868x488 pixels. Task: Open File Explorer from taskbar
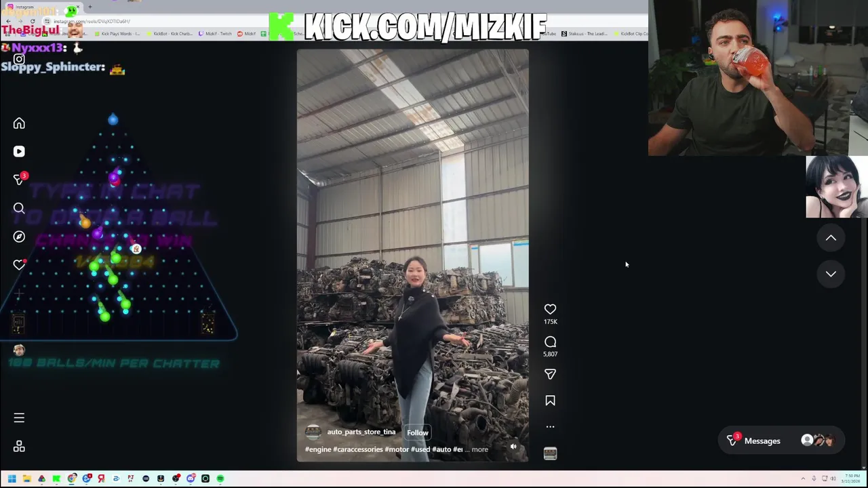[x=26, y=479]
